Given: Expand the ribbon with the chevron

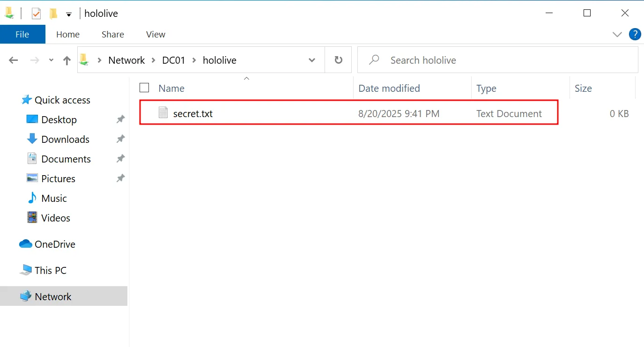Looking at the screenshot, I should (x=617, y=34).
